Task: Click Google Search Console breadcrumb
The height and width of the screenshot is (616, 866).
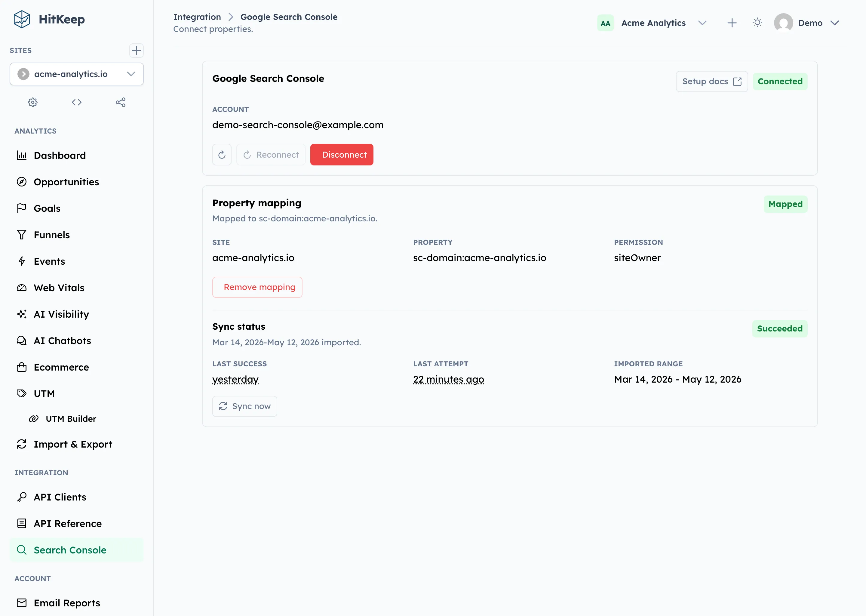Action: pyautogui.click(x=289, y=17)
